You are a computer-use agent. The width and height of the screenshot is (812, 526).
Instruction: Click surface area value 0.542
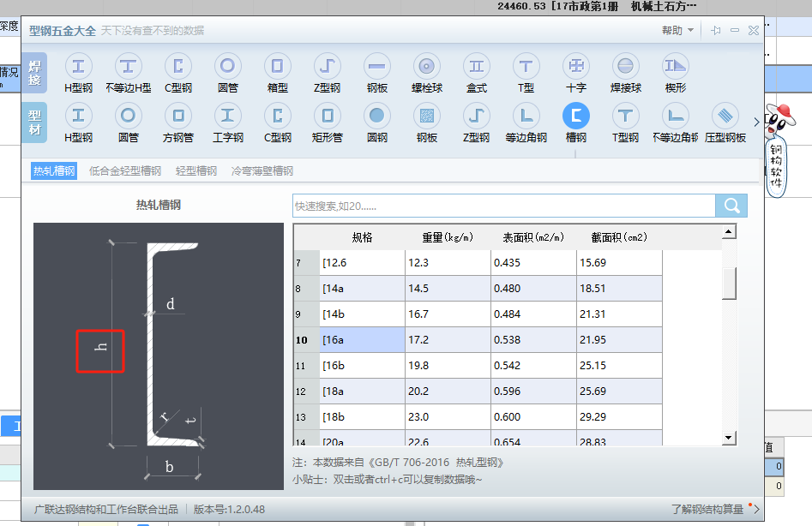pyautogui.click(x=533, y=365)
